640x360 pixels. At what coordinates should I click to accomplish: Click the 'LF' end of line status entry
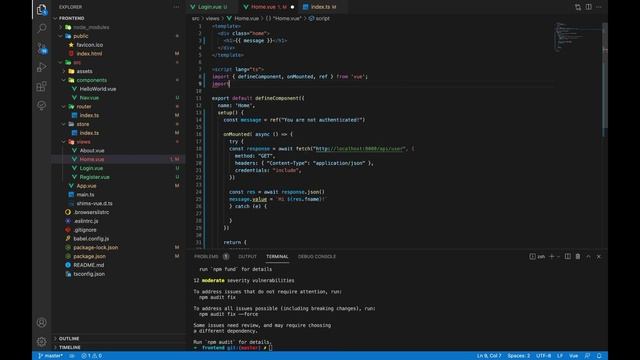[x=560, y=356]
